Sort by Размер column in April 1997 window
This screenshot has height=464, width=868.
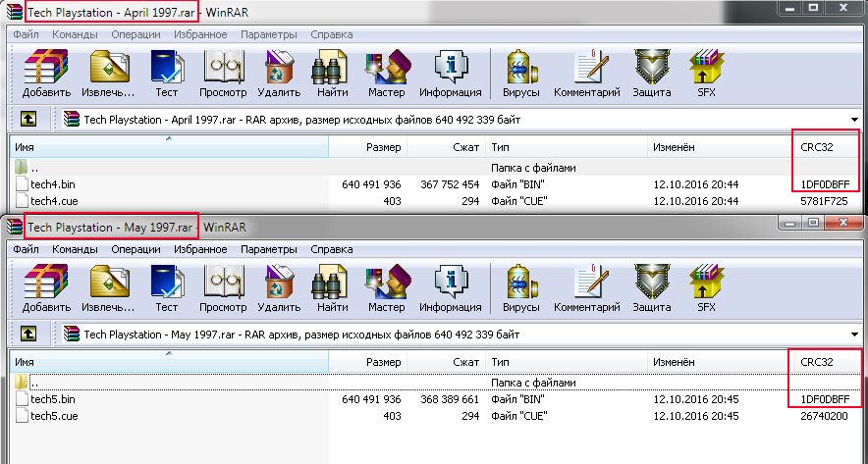368,147
